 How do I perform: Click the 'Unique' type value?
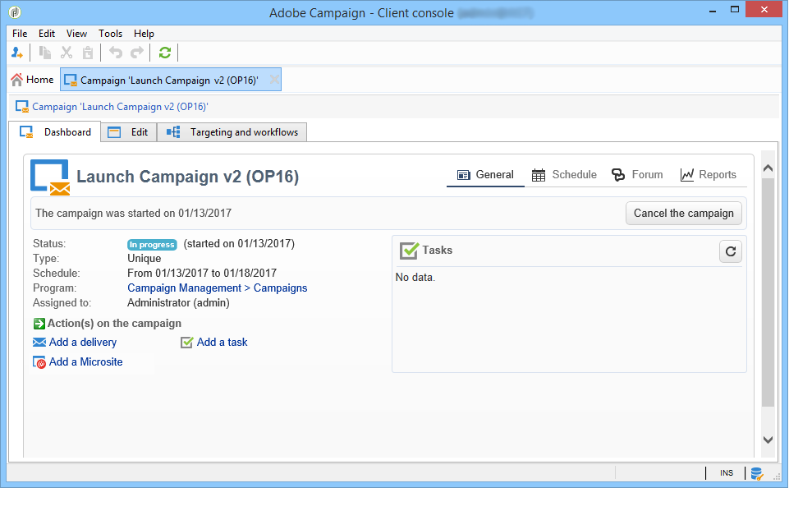(x=144, y=259)
